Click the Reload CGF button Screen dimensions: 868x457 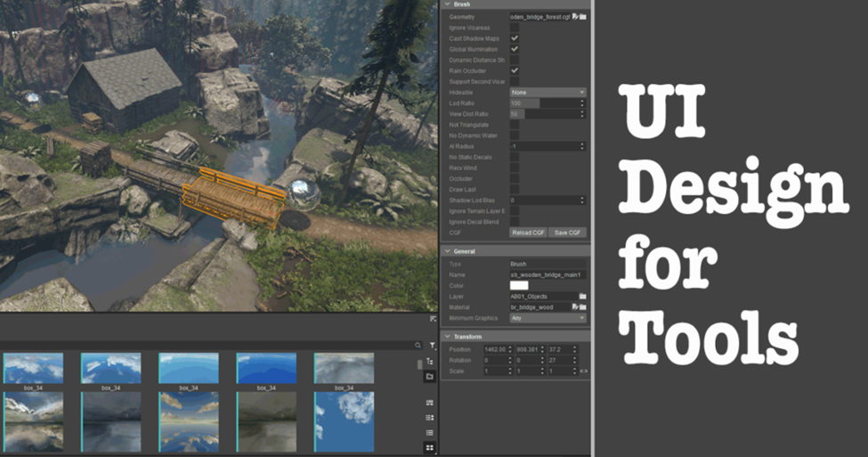[528, 233]
